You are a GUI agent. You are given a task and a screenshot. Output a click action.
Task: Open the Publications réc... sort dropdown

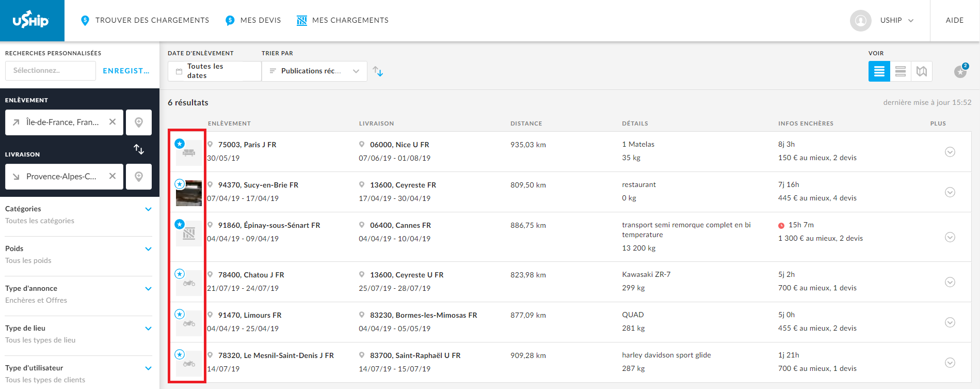click(314, 71)
